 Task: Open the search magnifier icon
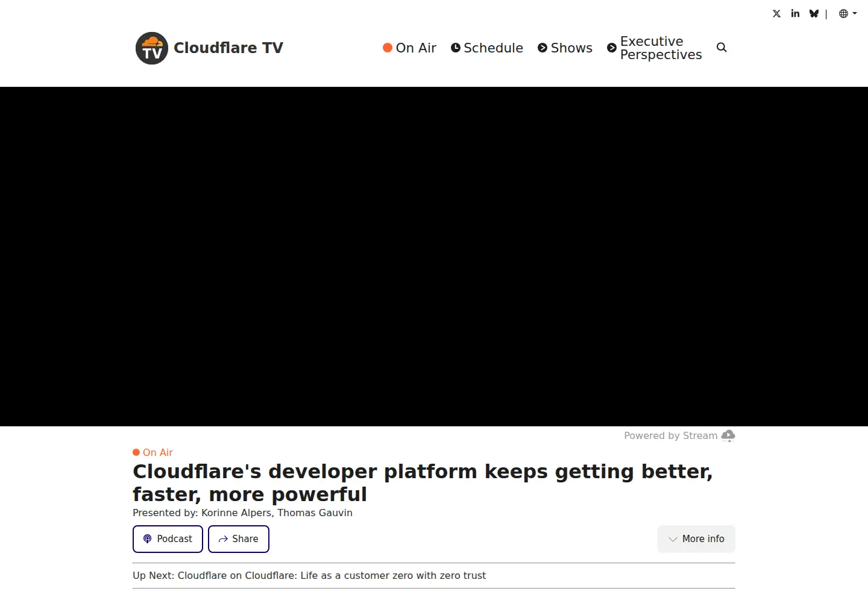point(722,48)
